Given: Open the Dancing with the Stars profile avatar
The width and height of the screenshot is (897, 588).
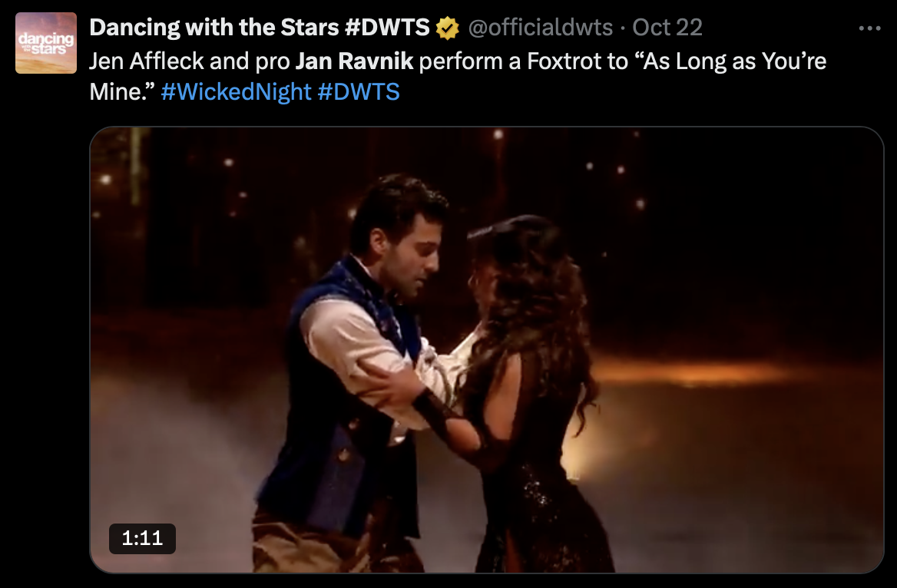Looking at the screenshot, I should [46, 43].
